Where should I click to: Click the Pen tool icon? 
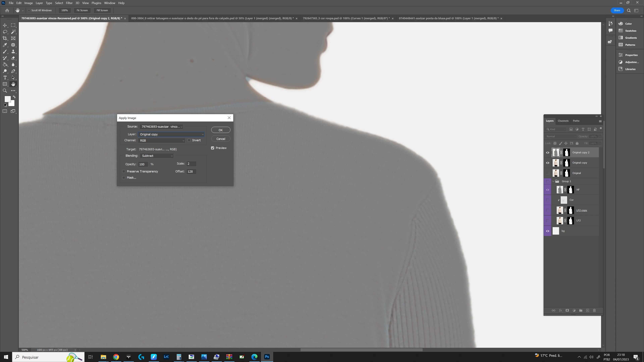(x=13, y=71)
